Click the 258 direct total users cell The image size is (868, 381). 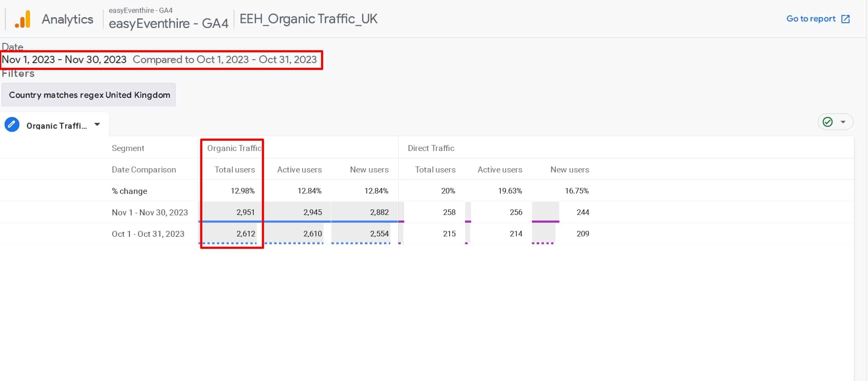pos(449,212)
